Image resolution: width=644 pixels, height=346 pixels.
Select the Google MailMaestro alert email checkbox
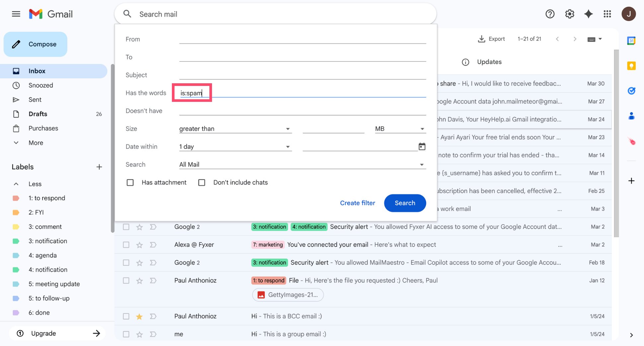(x=126, y=263)
